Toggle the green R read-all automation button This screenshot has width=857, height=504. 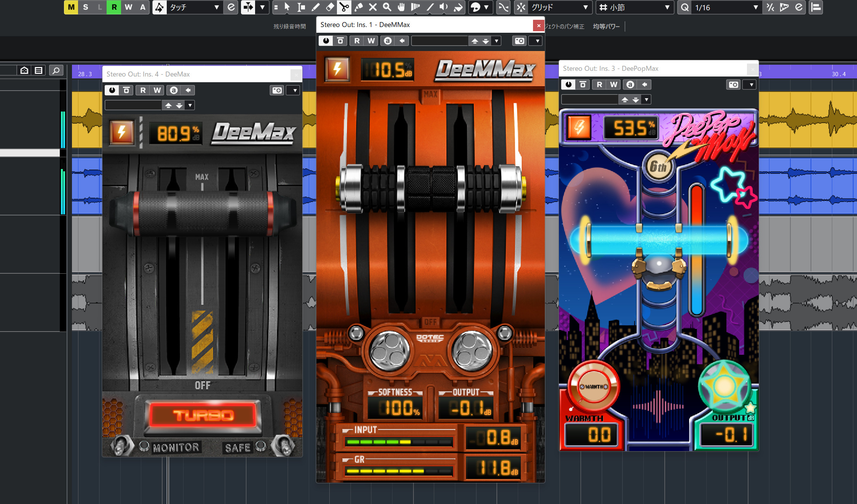point(114,7)
